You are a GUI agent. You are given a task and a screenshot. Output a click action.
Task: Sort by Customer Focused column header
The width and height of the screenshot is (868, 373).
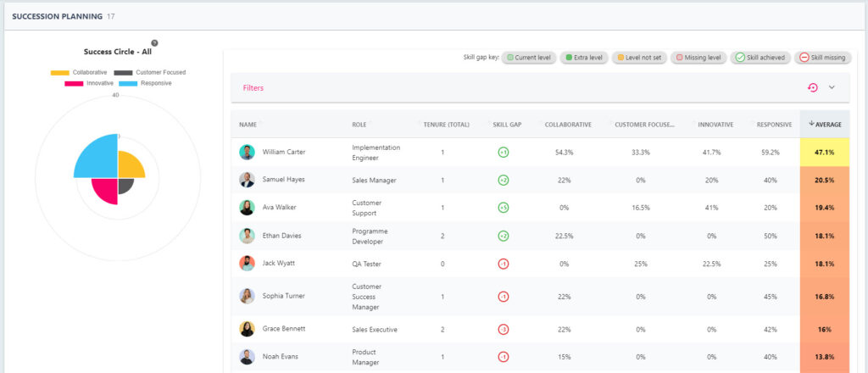(644, 125)
